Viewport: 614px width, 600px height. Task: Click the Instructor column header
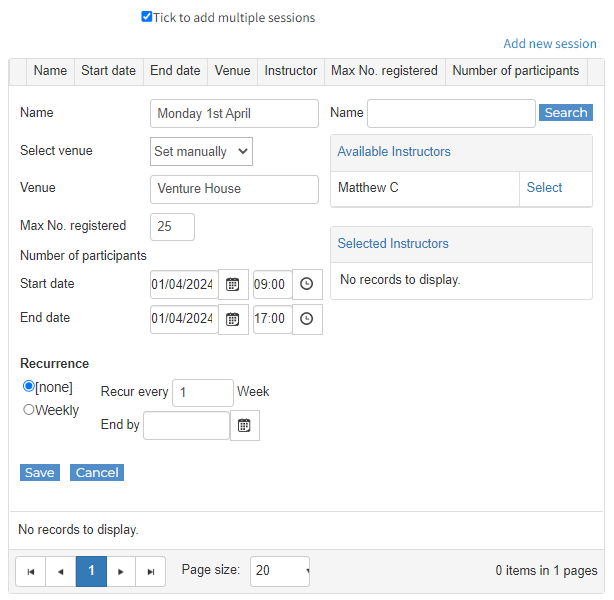point(290,71)
